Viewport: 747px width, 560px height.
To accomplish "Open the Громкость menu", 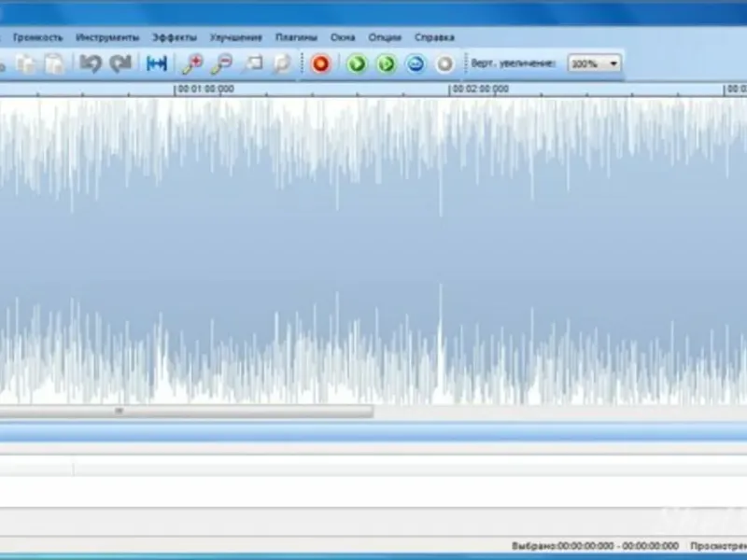I will point(37,37).
